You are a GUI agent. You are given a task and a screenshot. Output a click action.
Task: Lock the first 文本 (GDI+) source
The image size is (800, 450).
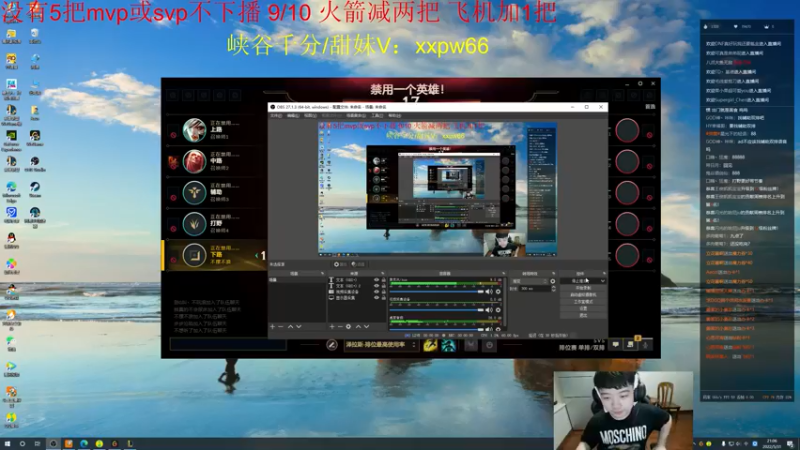coord(384,280)
